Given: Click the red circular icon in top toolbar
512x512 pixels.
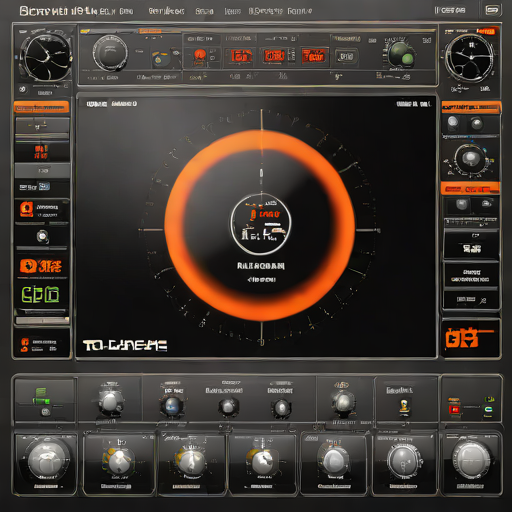Looking at the screenshot, I should [200, 56].
